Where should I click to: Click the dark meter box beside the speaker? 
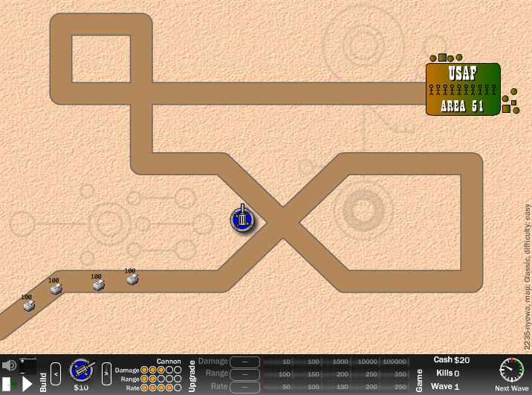coord(27,365)
